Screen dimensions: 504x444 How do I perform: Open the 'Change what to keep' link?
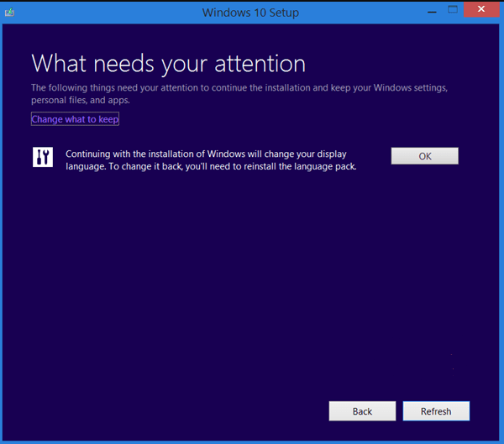(75, 119)
